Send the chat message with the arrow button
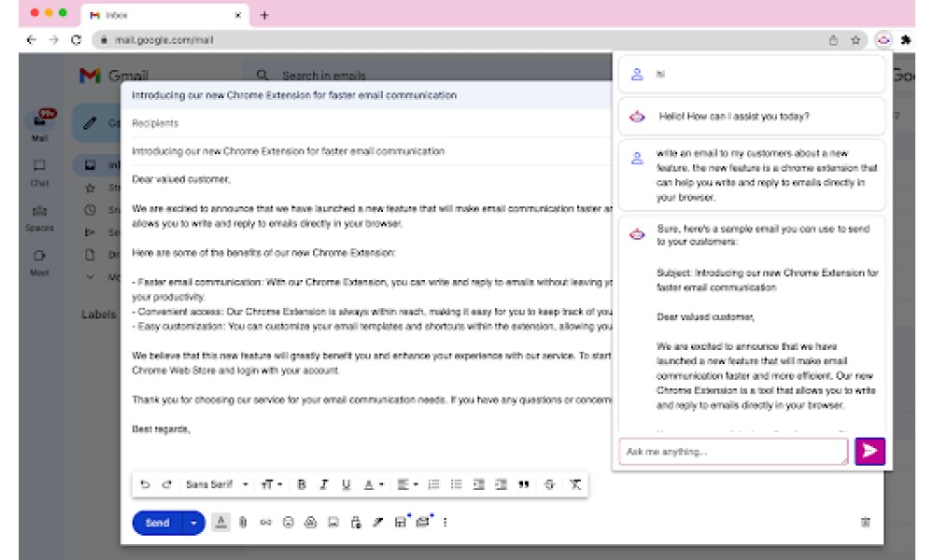The width and height of the screenshot is (934, 560). [x=870, y=451]
